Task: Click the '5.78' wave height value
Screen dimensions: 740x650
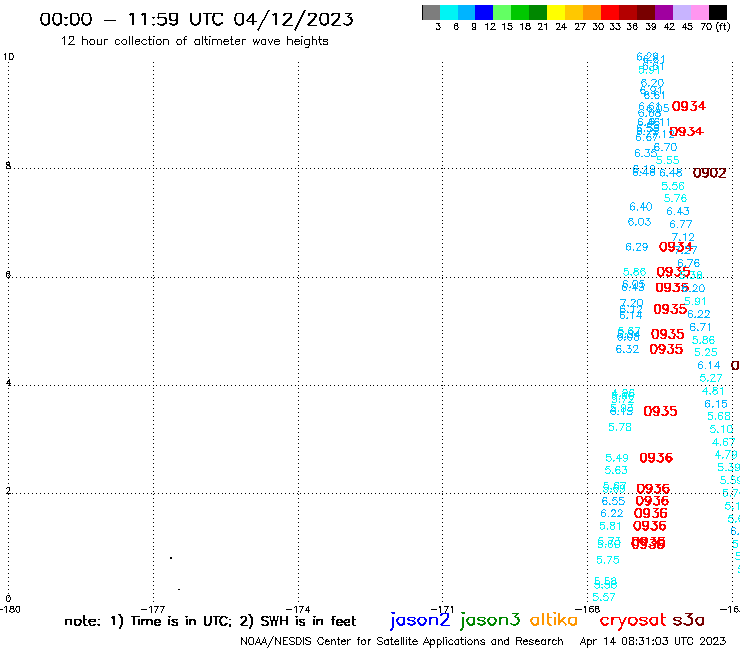Action: [620, 427]
